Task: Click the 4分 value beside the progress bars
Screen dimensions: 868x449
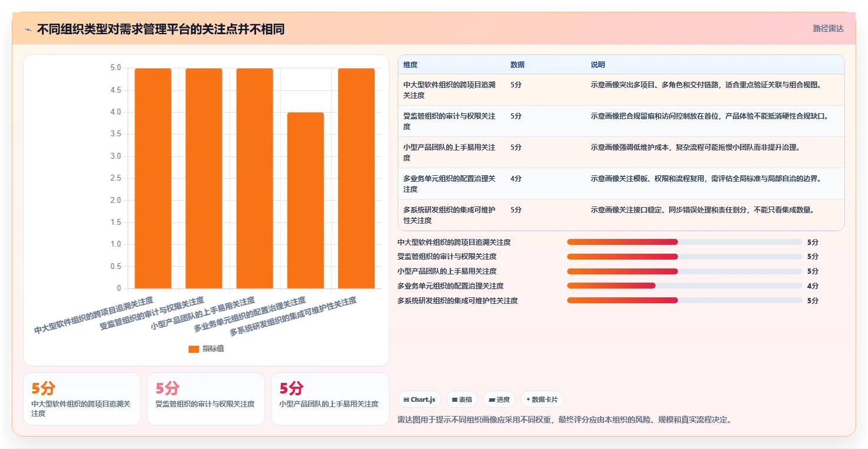Action: click(x=813, y=286)
